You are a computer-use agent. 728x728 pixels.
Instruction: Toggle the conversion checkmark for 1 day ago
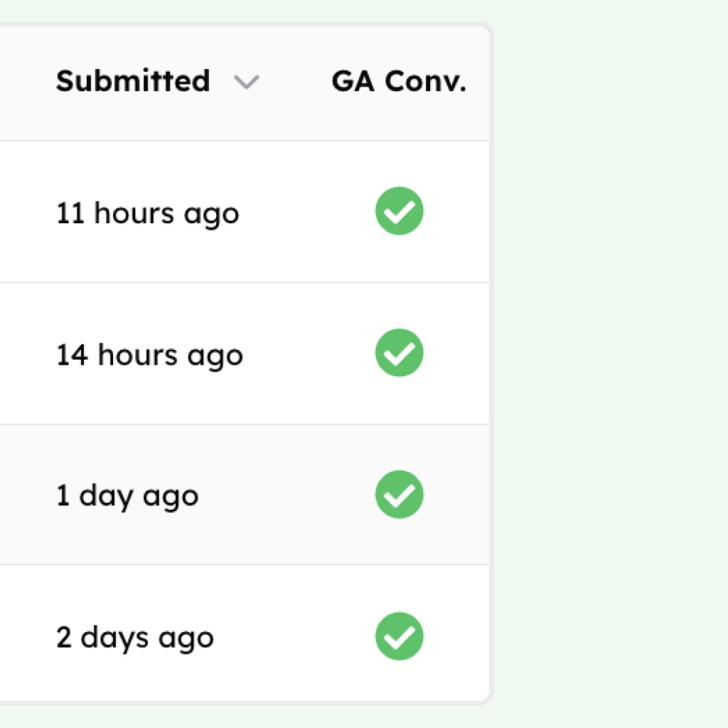(399, 494)
